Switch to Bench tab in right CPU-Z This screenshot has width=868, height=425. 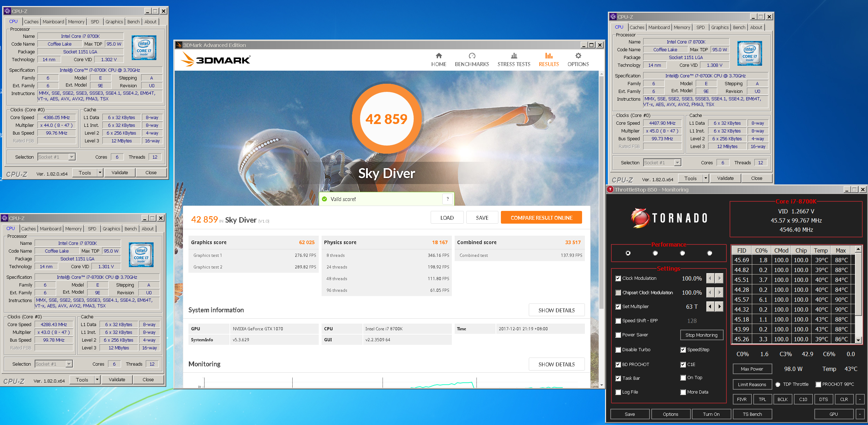click(x=739, y=28)
